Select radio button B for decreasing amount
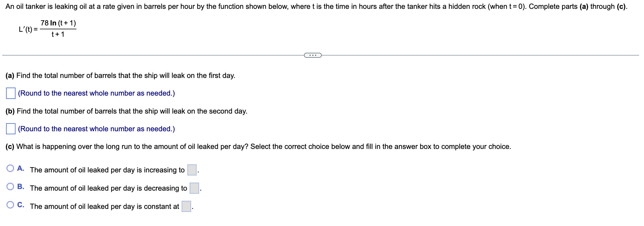Viewport: 644px width, 226px height. pyautogui.click(x=10, y=186)
